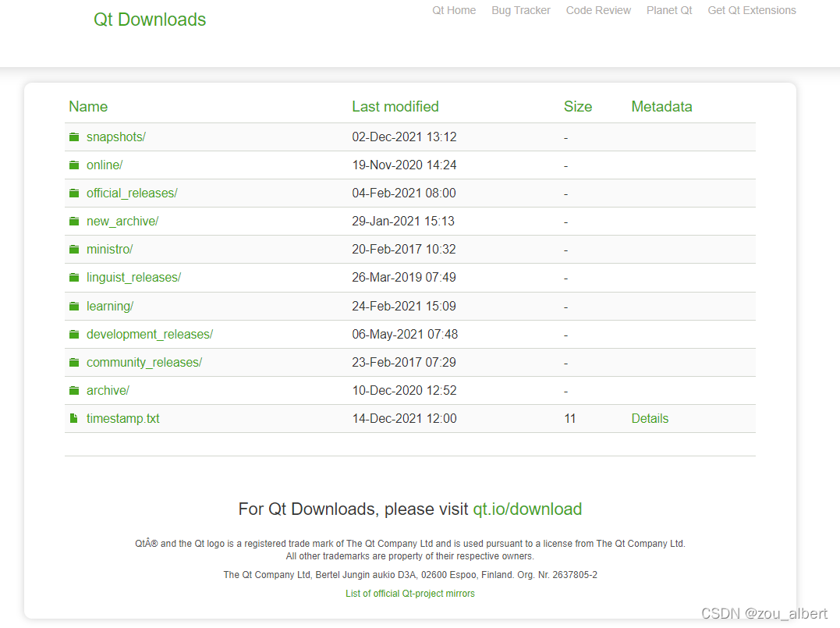The height and width of the screenshot is (628, 840).
Task: Open Bug Tracker navigation link
Action: 521,10
